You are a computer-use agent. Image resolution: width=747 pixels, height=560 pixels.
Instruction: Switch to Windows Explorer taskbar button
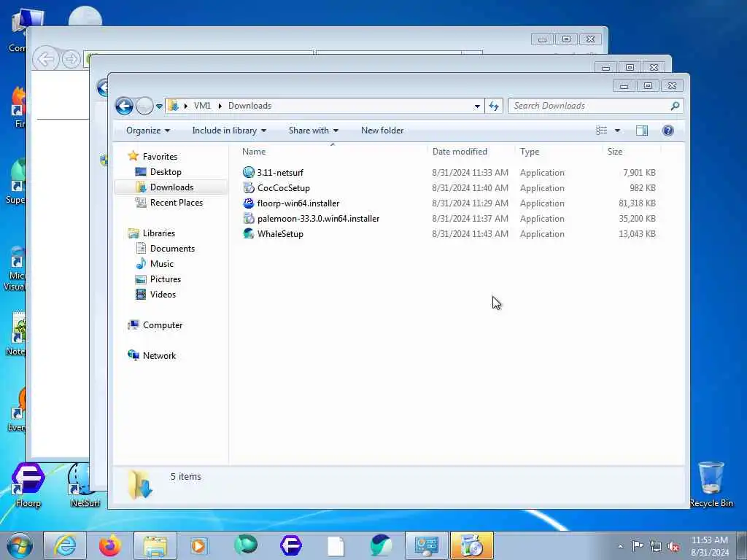[155, 545]
